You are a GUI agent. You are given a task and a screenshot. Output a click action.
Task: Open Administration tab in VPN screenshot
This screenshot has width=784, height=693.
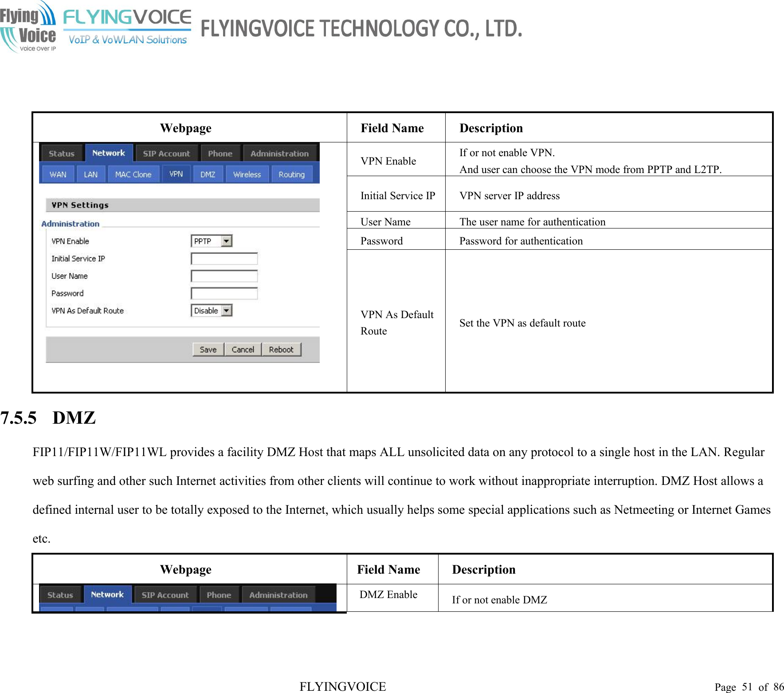click(279, 154)
